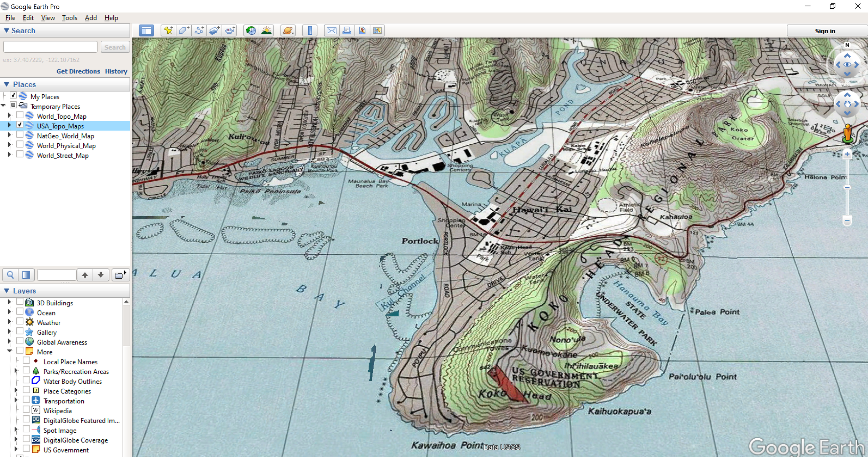The height and width of the screenshot is (457, 868).
Task: Open the Ruler measurement tool
Action: [309, 30]
